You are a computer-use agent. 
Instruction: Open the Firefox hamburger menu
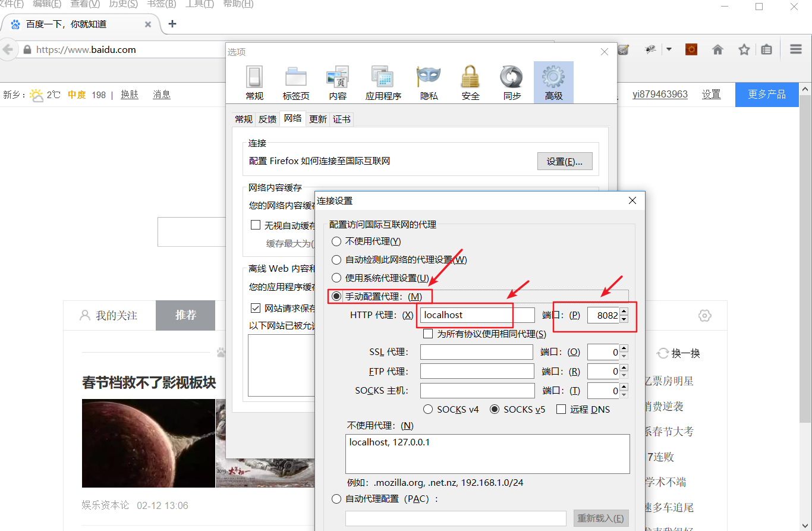(x=795, y=49)
